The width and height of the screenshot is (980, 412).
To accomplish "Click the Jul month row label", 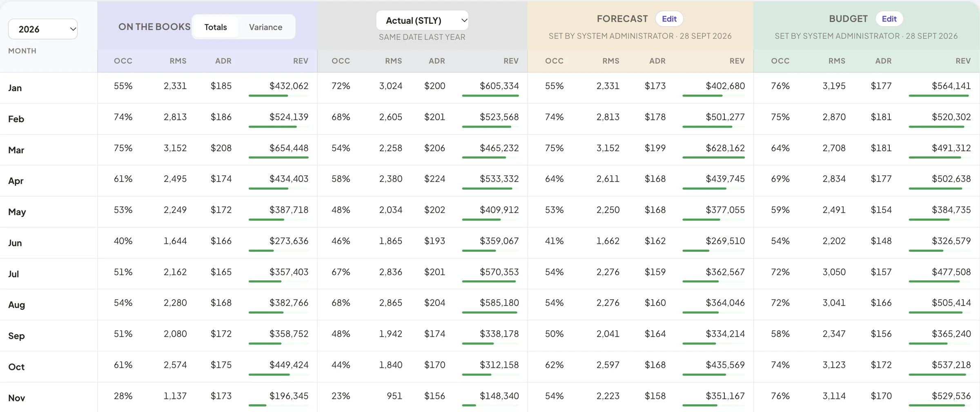I will [x=13, y=274].
